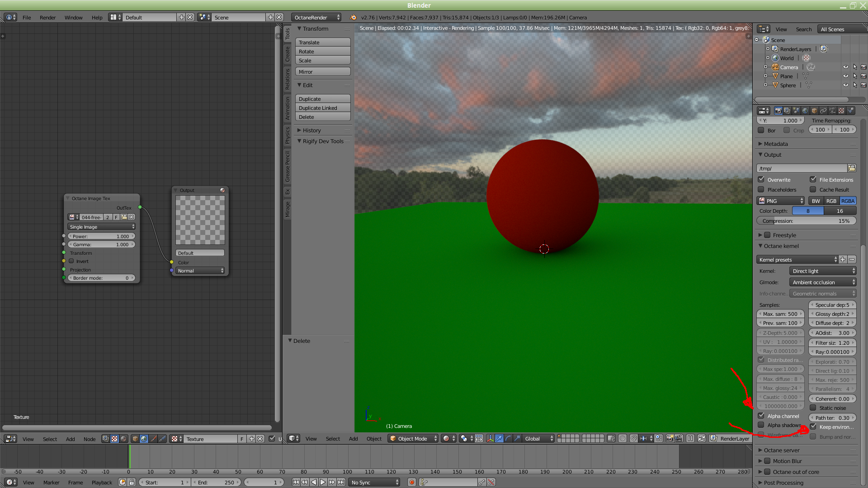The width and height of the screenshot is (868, 488).
Task: Click the Duplicate Linked button
Action: click(x=323, y=108)
